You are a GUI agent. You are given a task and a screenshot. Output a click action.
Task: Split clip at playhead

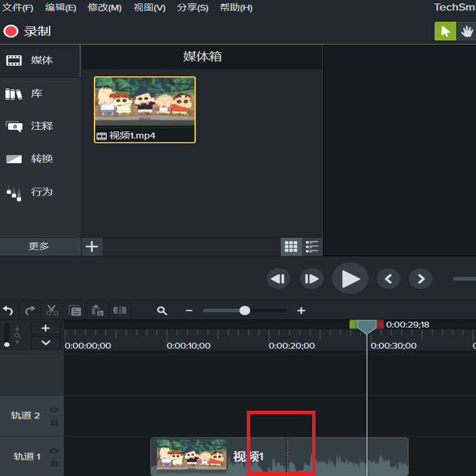coord(120,310)
